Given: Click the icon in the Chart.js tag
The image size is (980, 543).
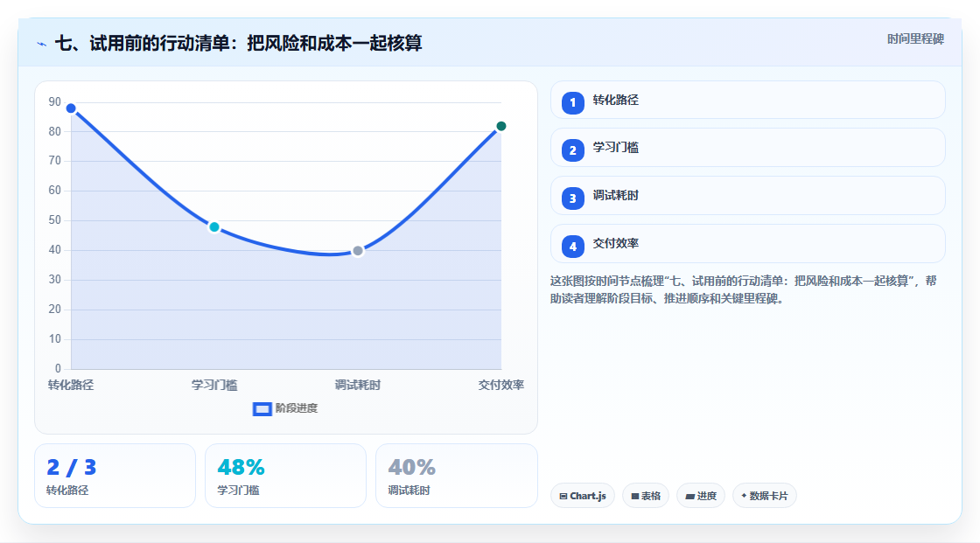Looking at the screenshot, I should pos(563,496).
